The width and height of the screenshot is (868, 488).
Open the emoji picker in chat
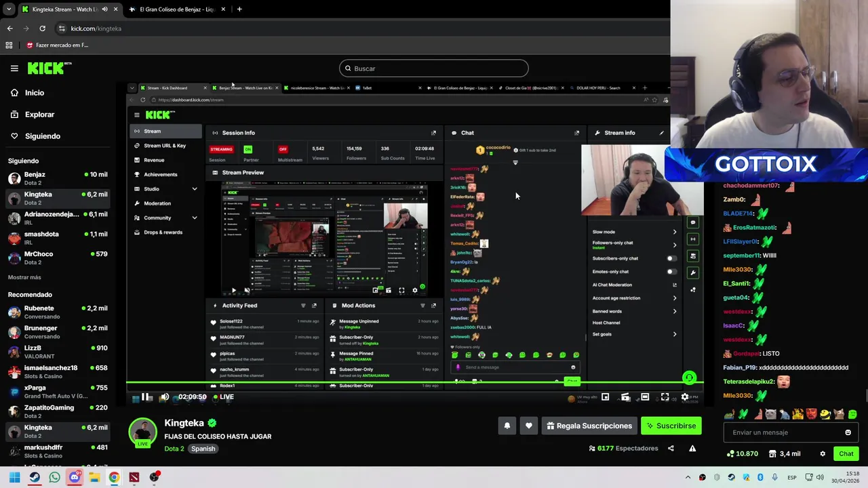(x=848, y=432)
